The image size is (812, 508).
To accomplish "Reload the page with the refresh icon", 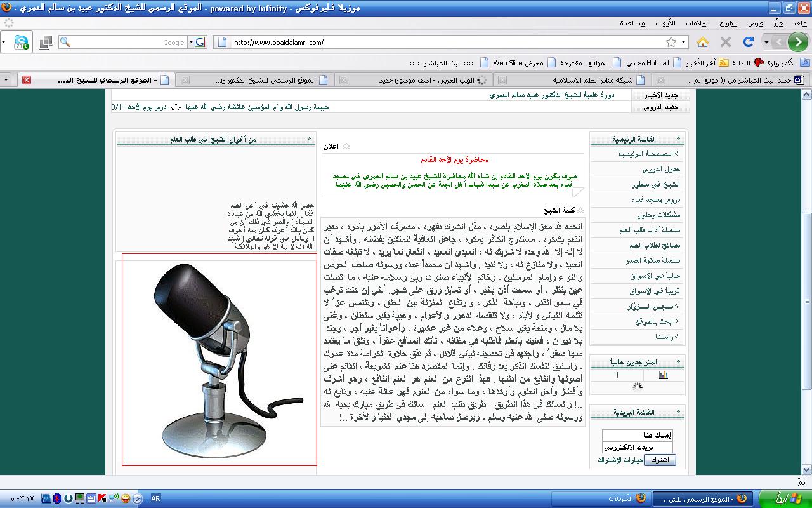I will coord(749,43).
